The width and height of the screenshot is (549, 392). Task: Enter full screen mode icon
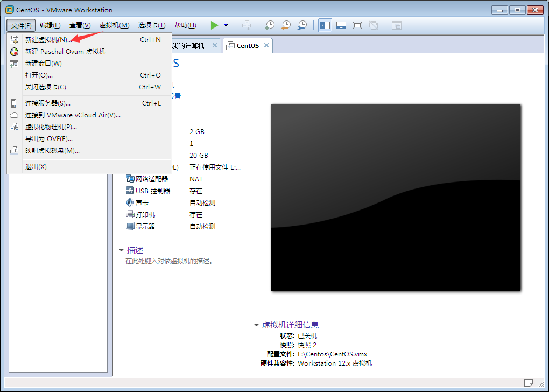357,25
